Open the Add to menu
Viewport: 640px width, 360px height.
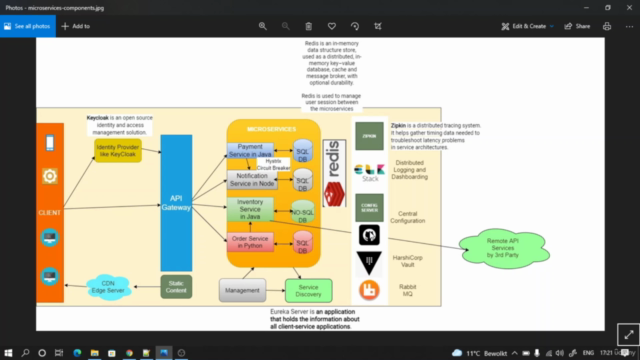(x=76, y=26)
